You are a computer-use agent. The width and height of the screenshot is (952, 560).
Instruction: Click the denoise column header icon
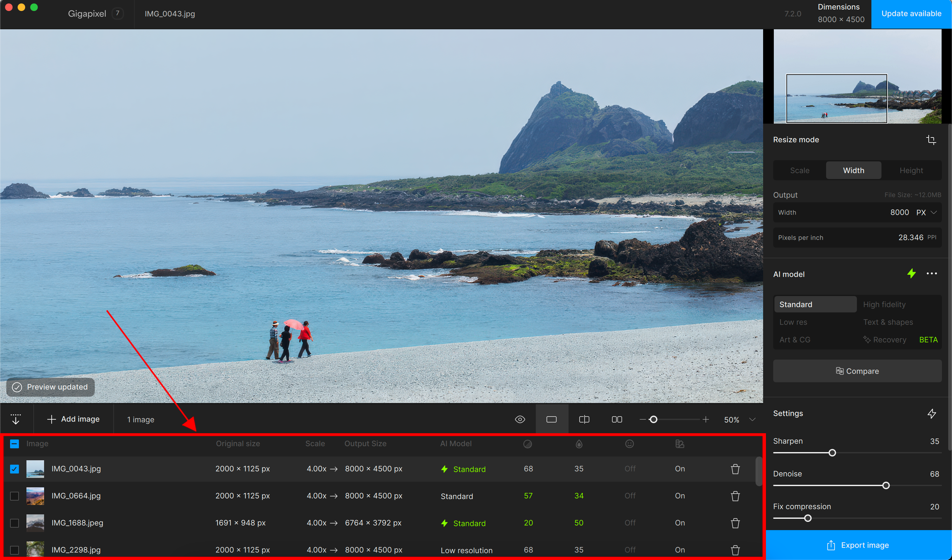click(x=528, y=444)
